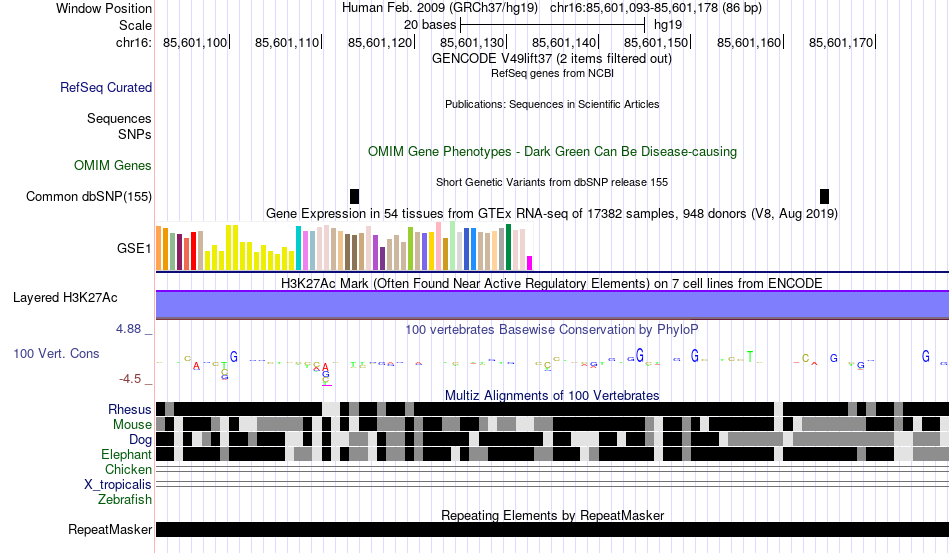Click the 100 Vert. Cons label
The image size is (950, 553).
[56, 354]
